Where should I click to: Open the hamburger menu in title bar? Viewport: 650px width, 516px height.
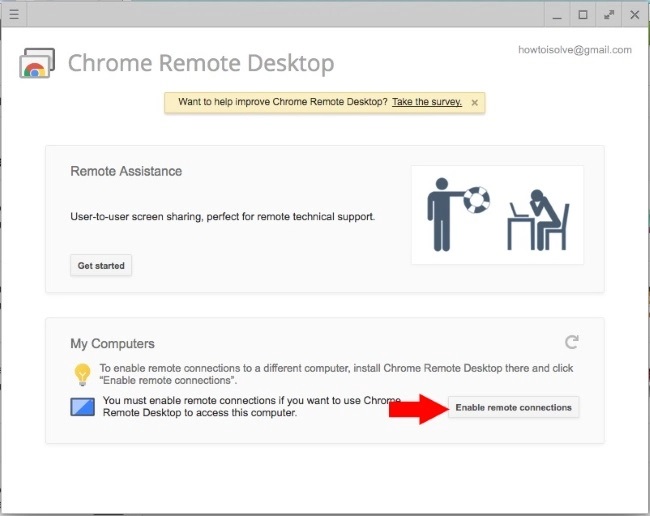pos(14,15)
